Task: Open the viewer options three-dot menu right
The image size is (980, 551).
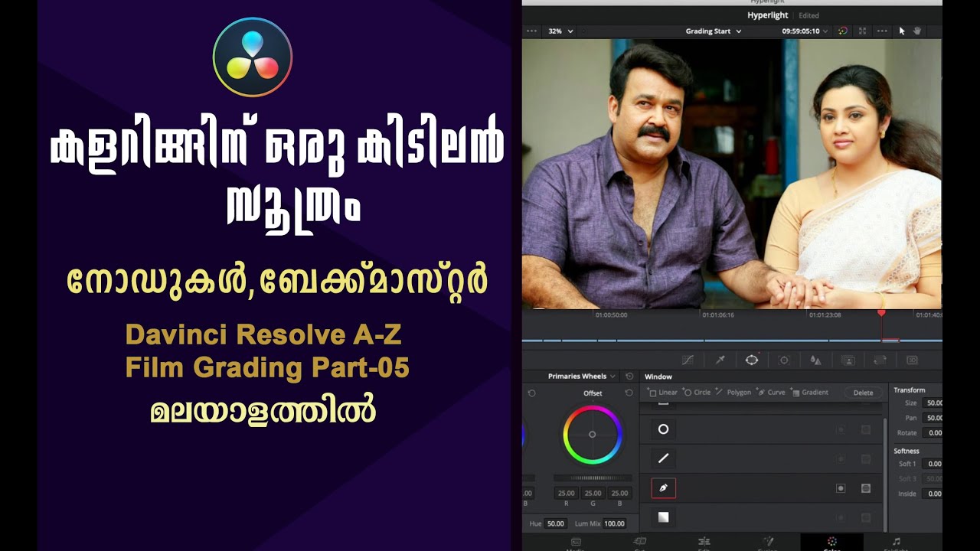Action: [882, 31]
